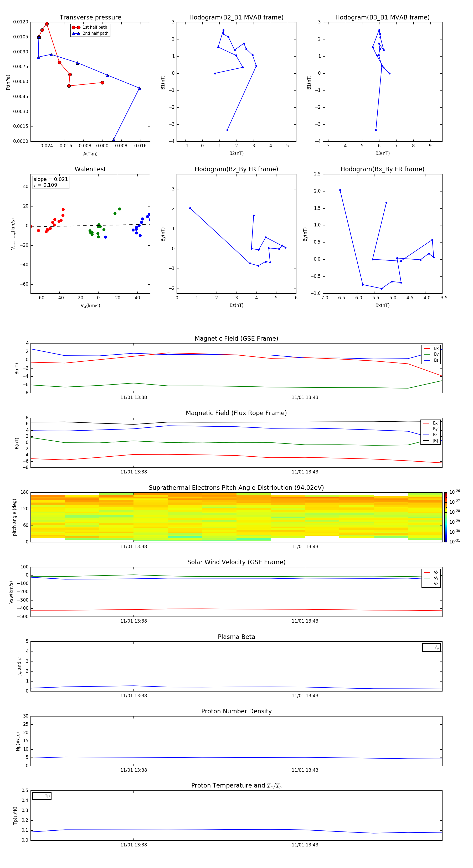
Task: Click the 'Proton Number Density' title
Action: (236, 711)
